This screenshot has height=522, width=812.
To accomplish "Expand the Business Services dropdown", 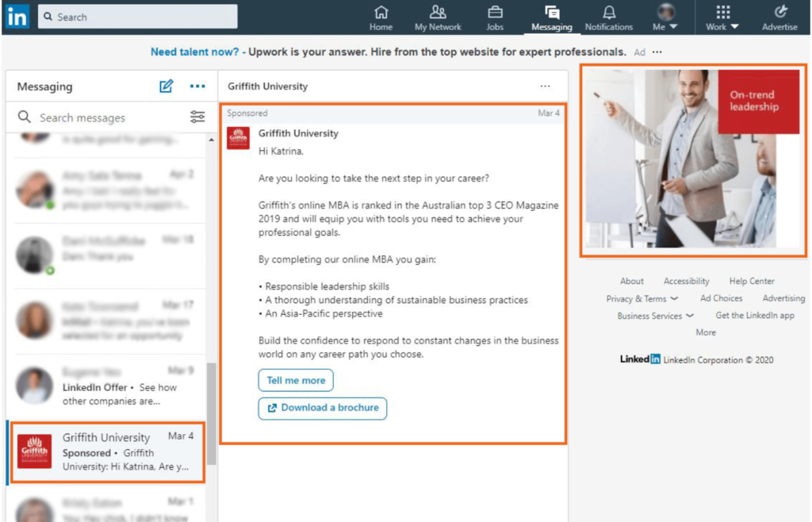I will [x=655, y=315].
